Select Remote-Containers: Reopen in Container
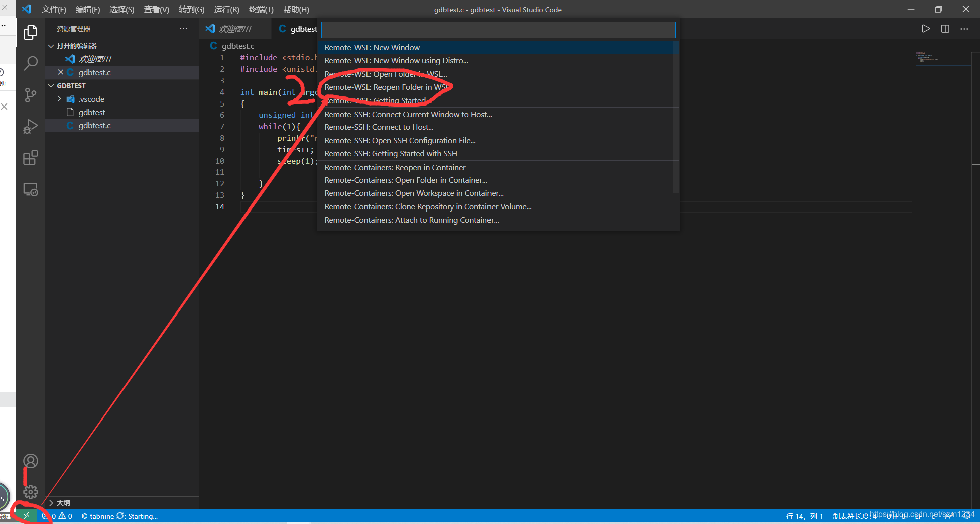This screenshot has height=524, width=980. pos(498,167)
